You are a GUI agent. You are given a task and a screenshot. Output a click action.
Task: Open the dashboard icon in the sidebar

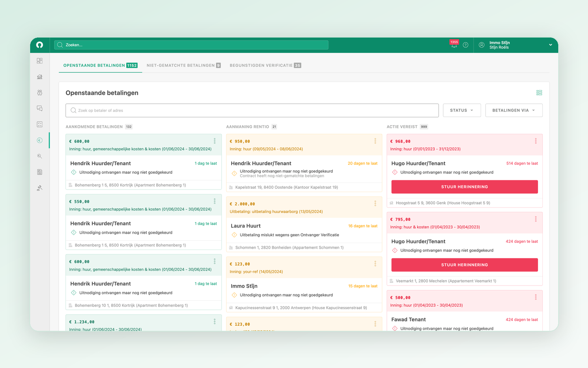coord(40,61)
